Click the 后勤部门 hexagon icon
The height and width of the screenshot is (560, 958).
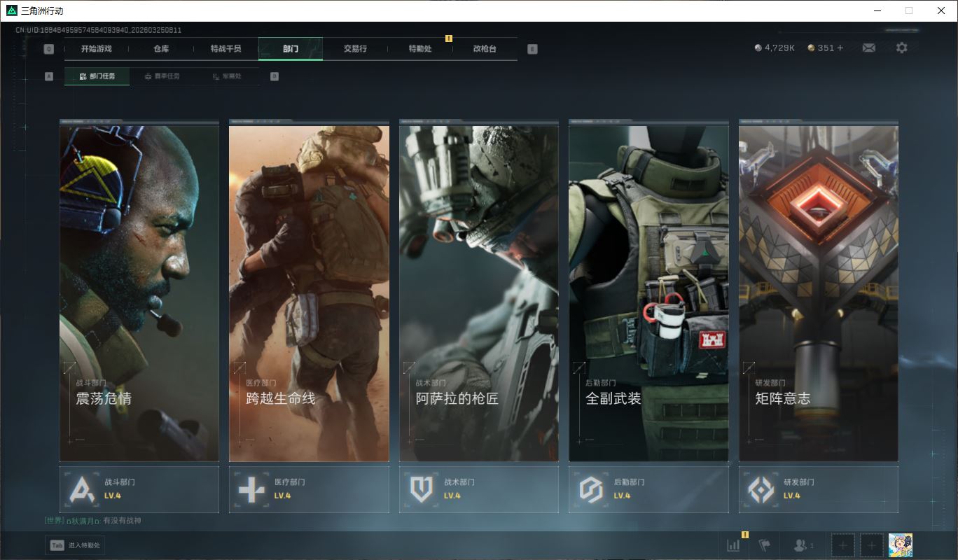pos(590,489)
